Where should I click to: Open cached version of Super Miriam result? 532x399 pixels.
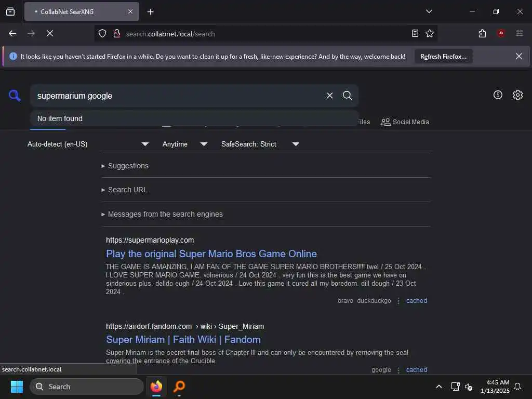coord(417,370)
